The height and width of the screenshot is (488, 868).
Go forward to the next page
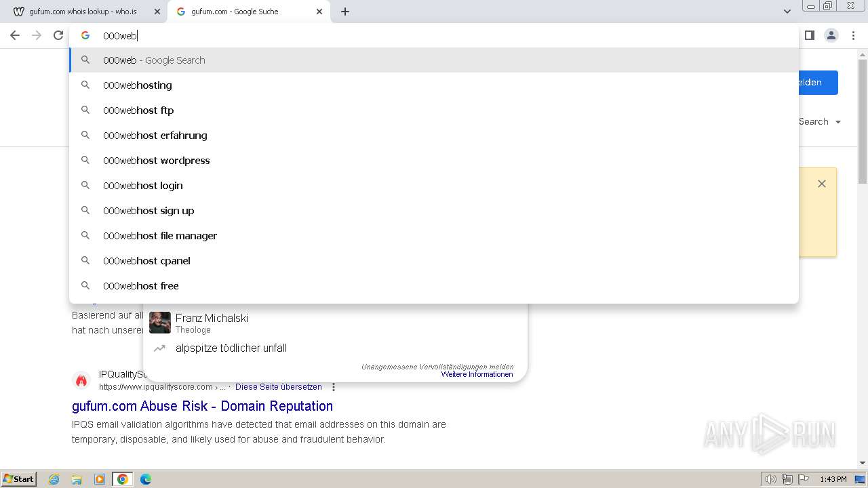(x=37, y=35)
